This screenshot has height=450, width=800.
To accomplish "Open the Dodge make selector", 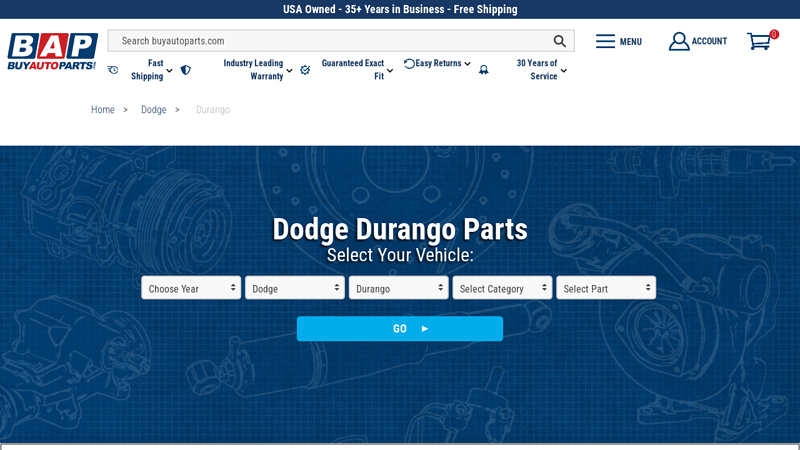I will click(295, 288).
